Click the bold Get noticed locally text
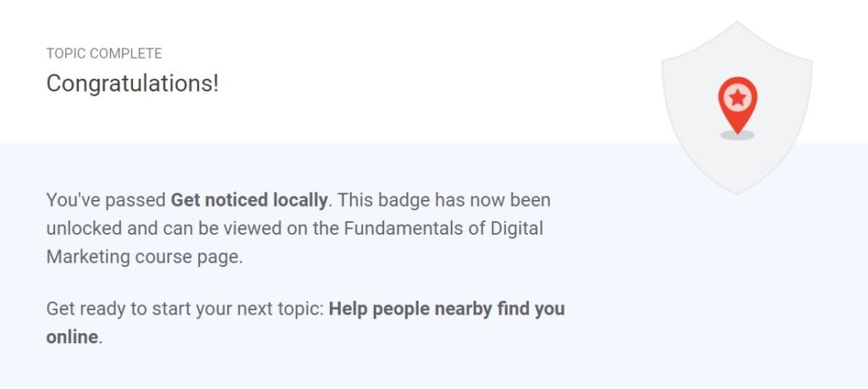The width and height of the screenshot is (868, 389). tap(249, 200)
